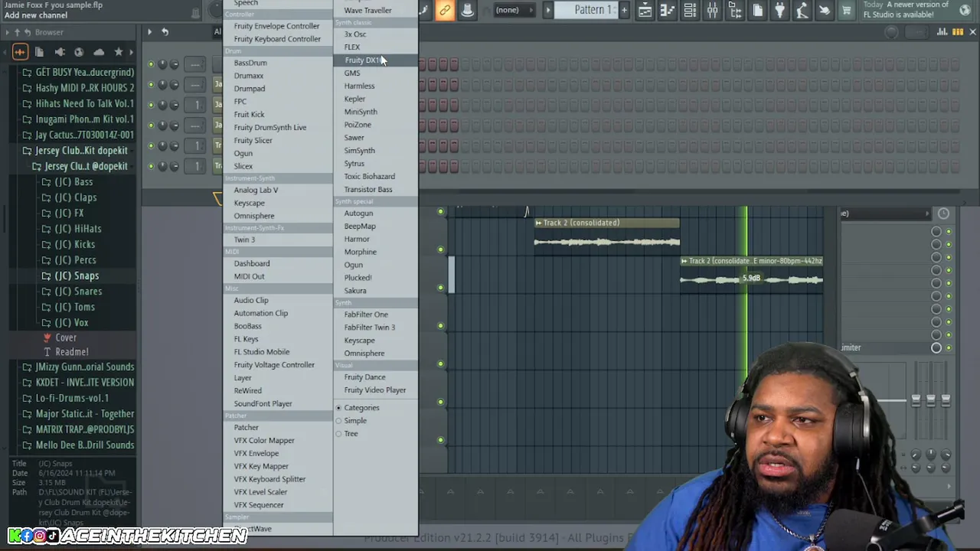
Task: Open tempo tapper icon
Action: pos(802,10)
